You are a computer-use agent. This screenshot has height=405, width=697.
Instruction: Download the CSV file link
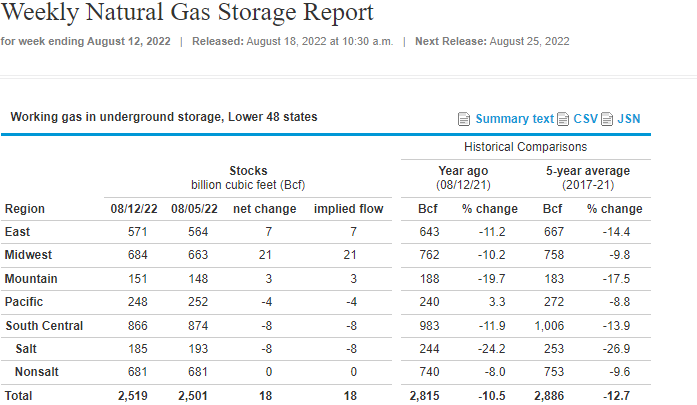pyautogui.click(x=585, y=119)
